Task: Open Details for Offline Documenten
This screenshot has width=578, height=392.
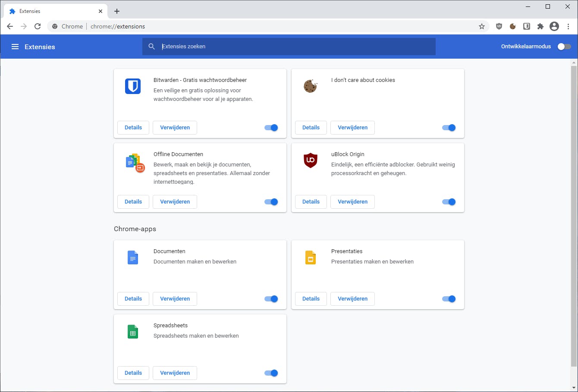Action: [133, 202]
